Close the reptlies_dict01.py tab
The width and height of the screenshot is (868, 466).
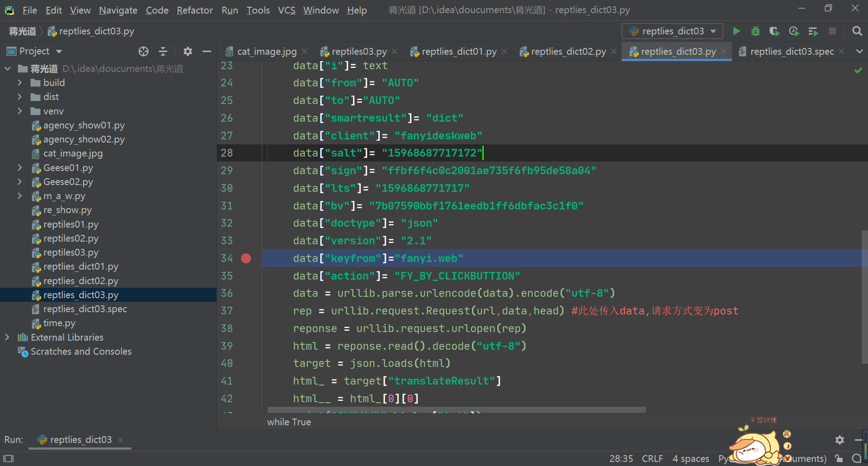tap(505, 52)
